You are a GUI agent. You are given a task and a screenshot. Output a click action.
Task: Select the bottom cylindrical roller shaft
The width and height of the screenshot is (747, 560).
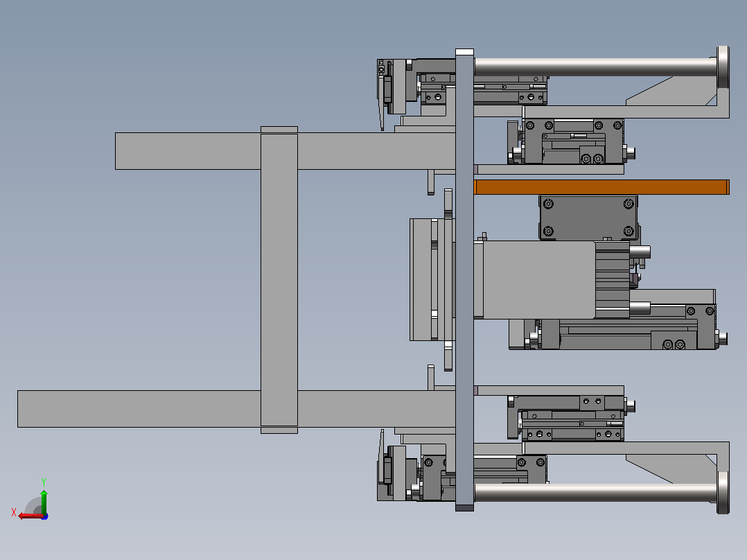coord(595,493)
